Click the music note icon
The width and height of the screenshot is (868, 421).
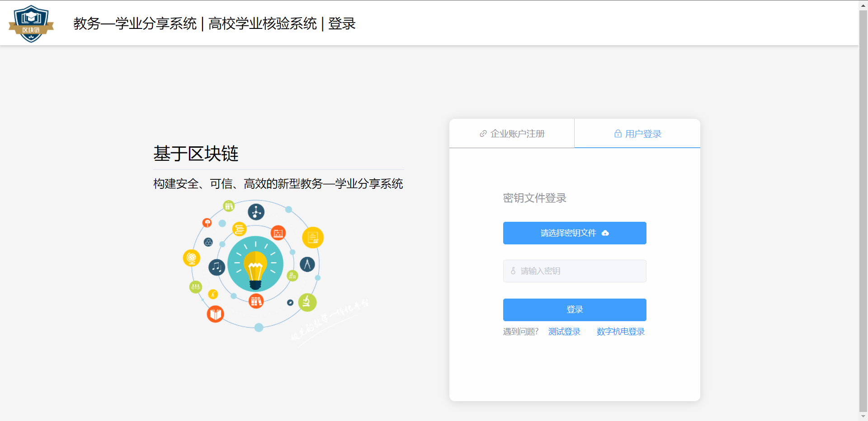click(x=217, y=267)
